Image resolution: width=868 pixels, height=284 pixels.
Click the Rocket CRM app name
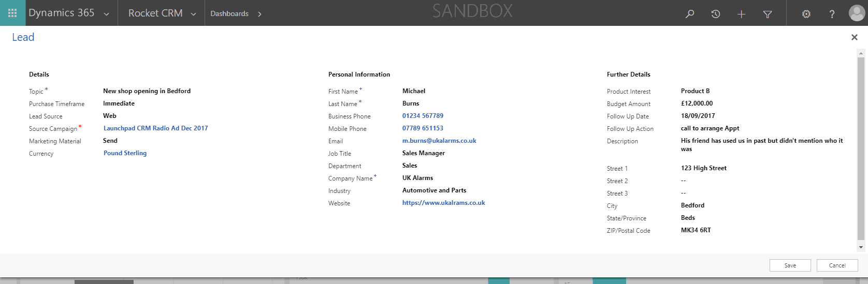click(155, 13)
